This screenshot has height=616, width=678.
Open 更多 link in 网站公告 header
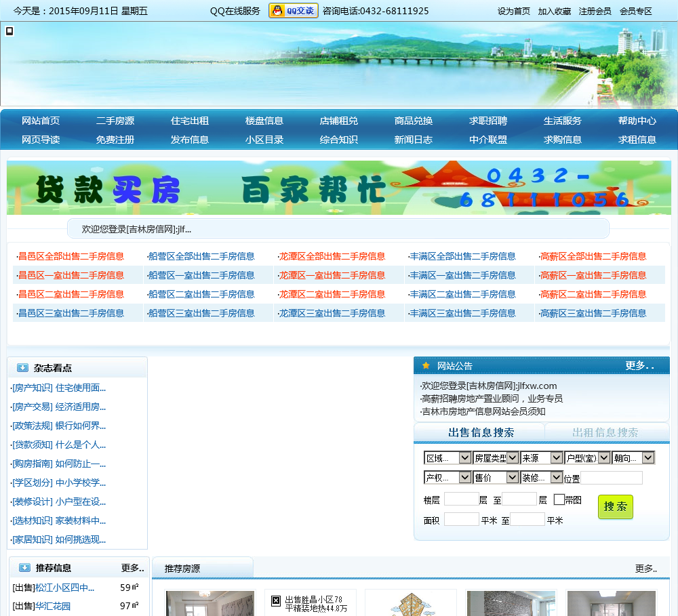639,366
